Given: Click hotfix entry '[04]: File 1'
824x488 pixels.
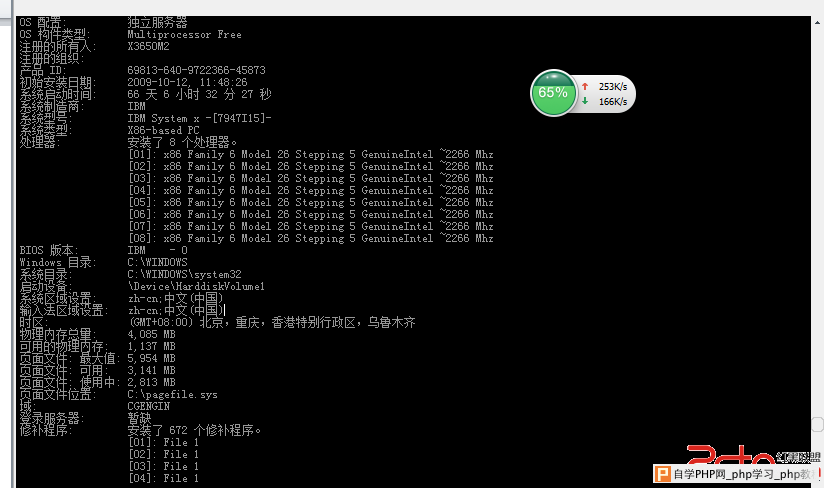Looking at the screenshot, I should pos(163,479).
